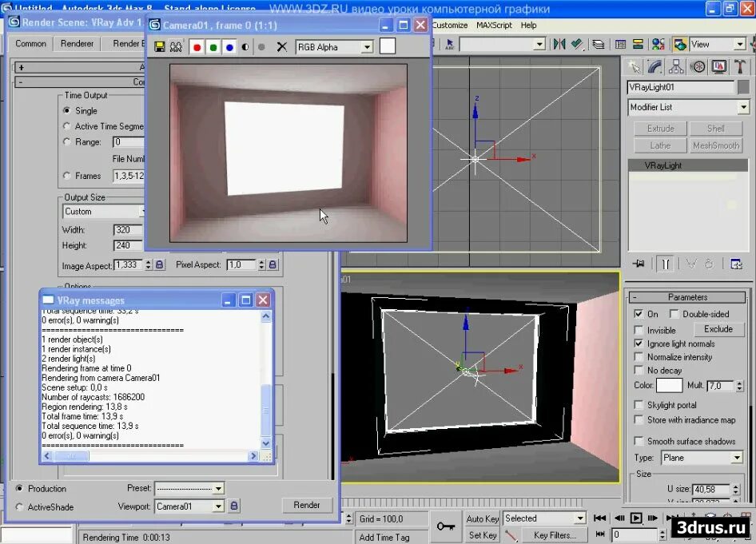Open the MAXScript menu

pos(492,25)
